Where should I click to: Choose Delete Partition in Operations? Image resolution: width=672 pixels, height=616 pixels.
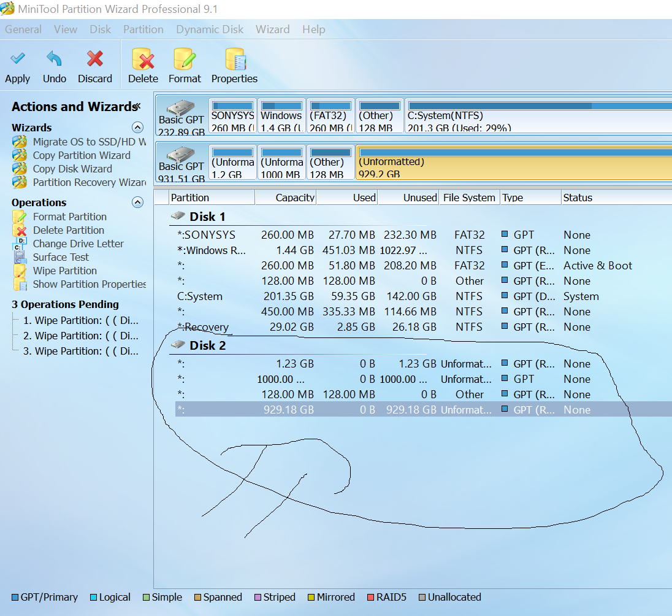click(59, 230)
